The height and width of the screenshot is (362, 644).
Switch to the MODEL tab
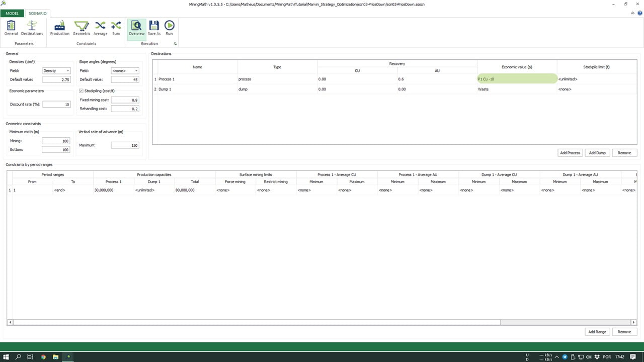point(12,13)
